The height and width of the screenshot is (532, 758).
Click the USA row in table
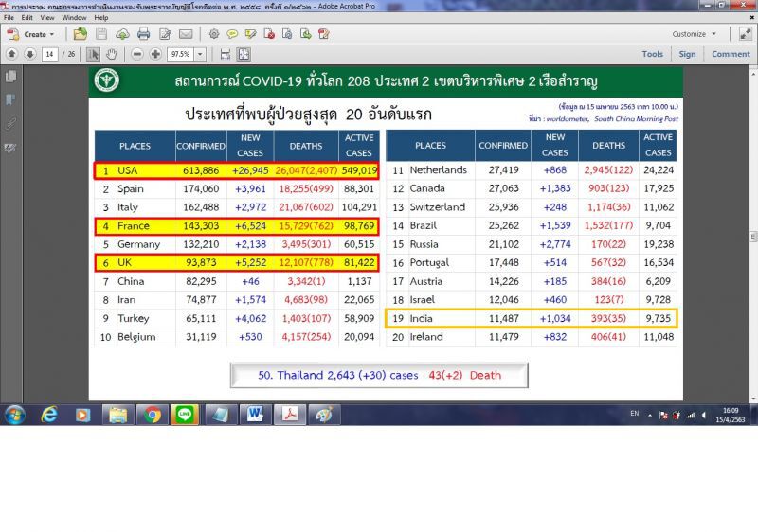click(x=236, y=170)
